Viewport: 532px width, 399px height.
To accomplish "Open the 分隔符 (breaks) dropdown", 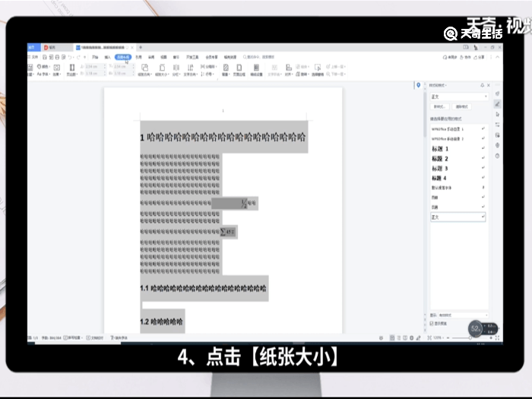I will tap(209, 67).
